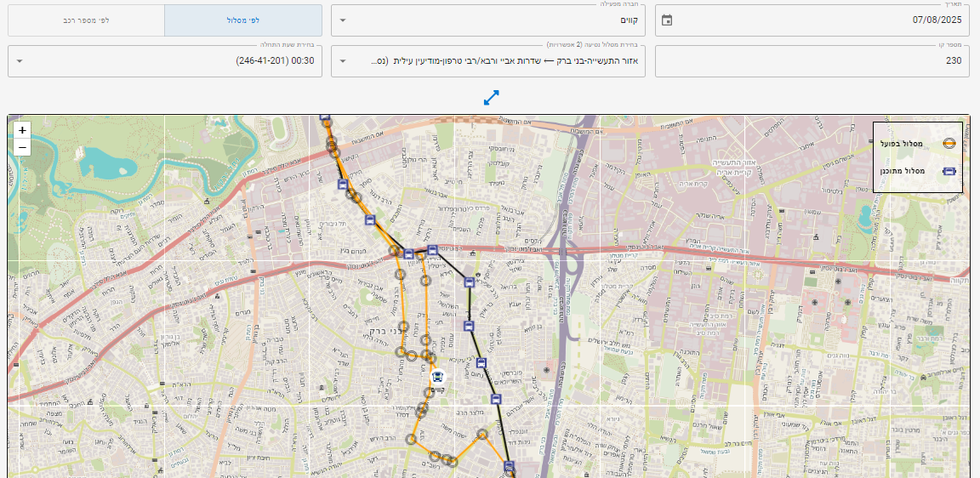This screenshot has height=478, width=980.
Task: Click the מסלול מתוכנן legend label
Action: 901,171
